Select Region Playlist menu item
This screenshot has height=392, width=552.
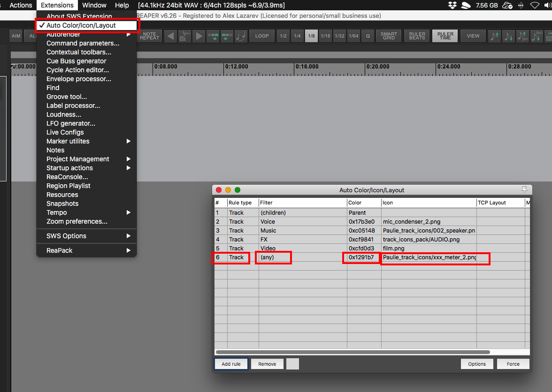point(86,186)
